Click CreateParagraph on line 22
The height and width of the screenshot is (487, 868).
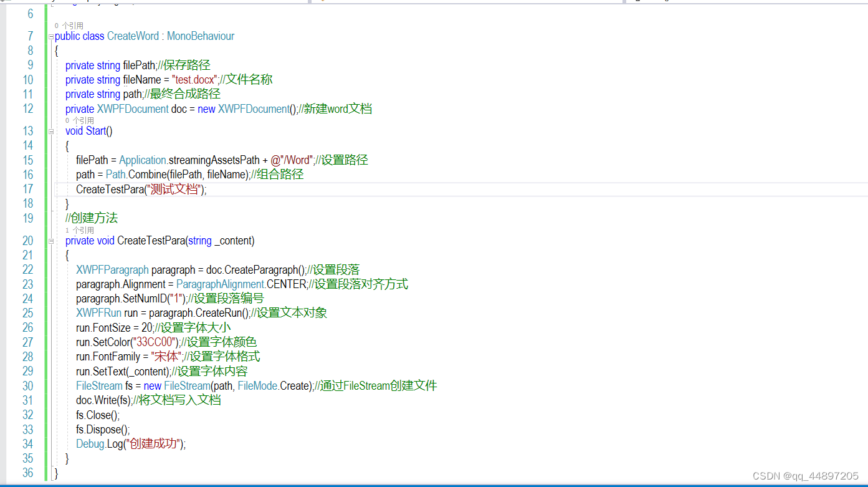pyautogui.click(x=262, y=270)
